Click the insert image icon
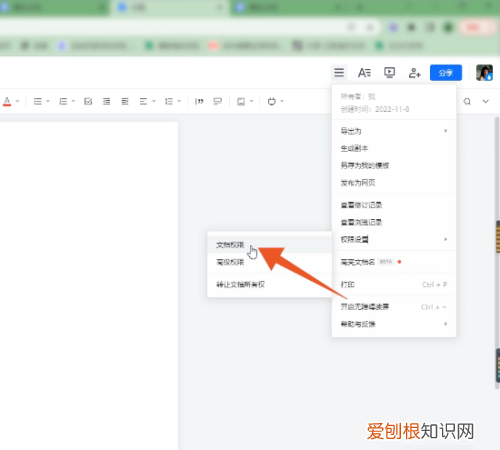 coord(241,101)
